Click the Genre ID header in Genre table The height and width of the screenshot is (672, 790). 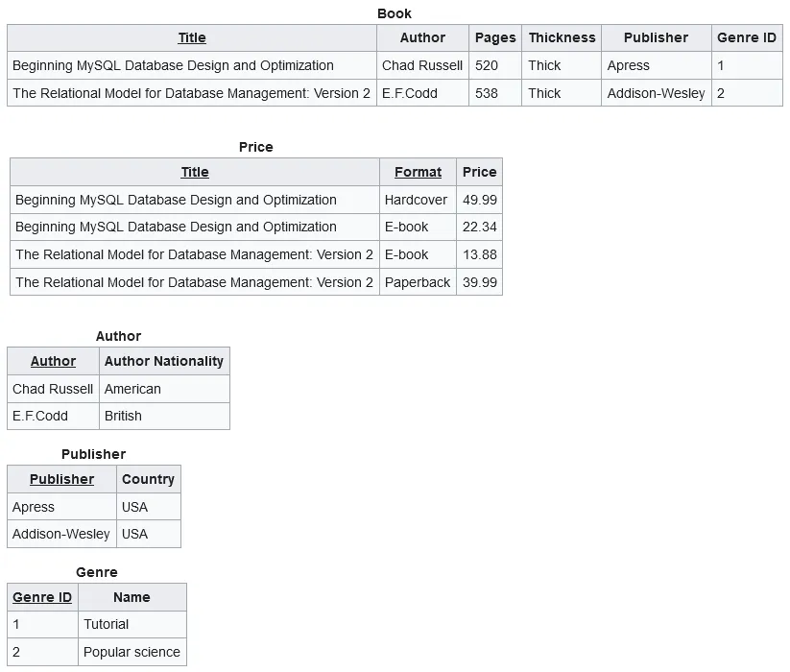coord(42,597)
